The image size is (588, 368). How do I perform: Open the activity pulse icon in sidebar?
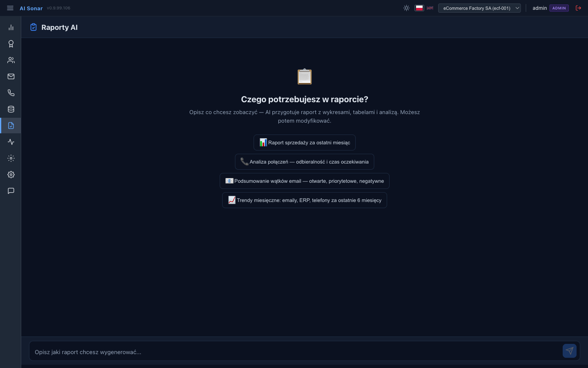tap(11, 142)
